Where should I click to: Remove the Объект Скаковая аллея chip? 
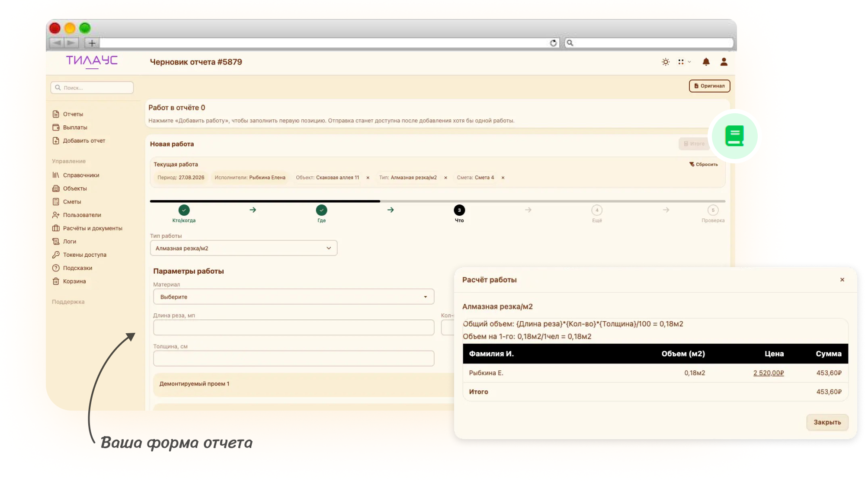(x=368, y=178)
